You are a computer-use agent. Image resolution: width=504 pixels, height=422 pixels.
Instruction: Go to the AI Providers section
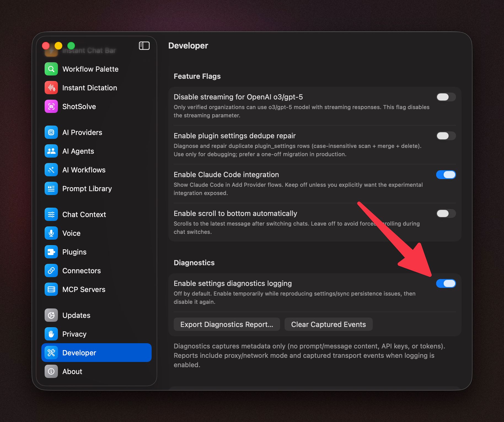pos(96,132)
